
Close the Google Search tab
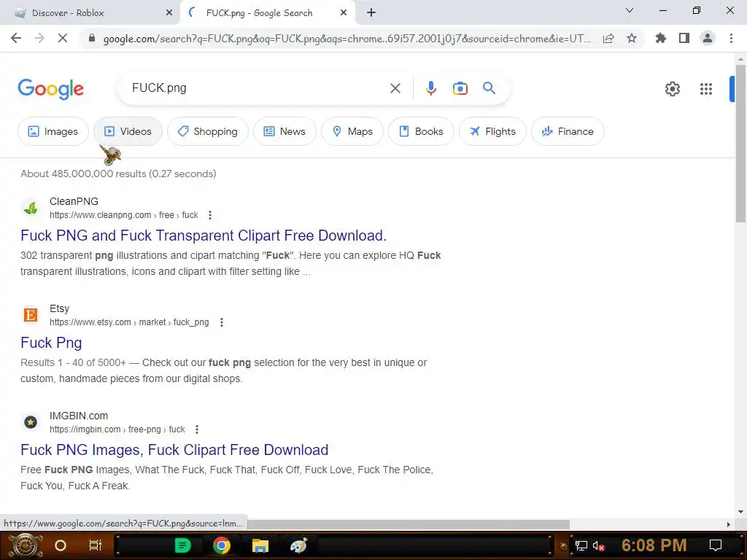click(x=344, y=13)
